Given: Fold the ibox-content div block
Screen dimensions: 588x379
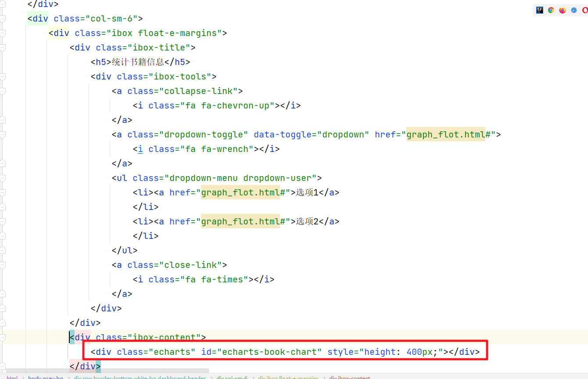Looking at the screenshot, I should pos(3,337).
